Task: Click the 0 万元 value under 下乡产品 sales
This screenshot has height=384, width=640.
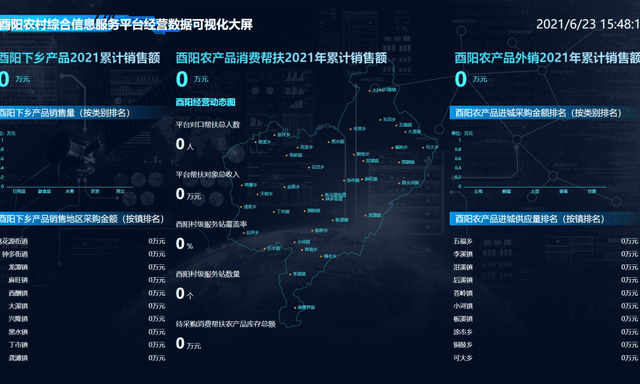Action: pyautogui.click(x=15, y=79)
